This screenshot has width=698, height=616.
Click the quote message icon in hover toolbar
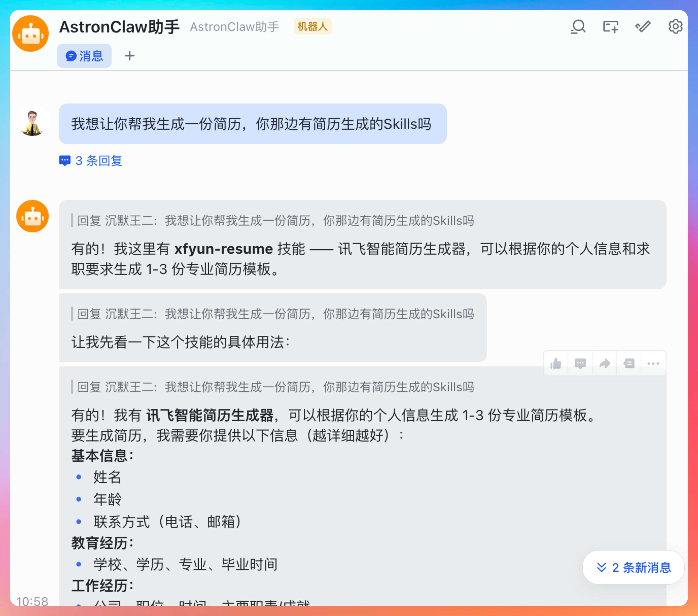[629, 364]
